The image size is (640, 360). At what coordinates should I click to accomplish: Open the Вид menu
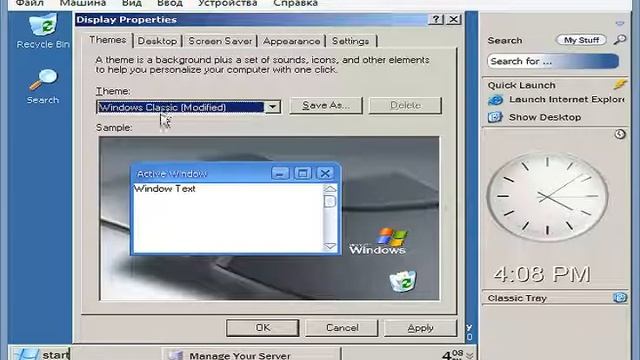coord(132,3)
